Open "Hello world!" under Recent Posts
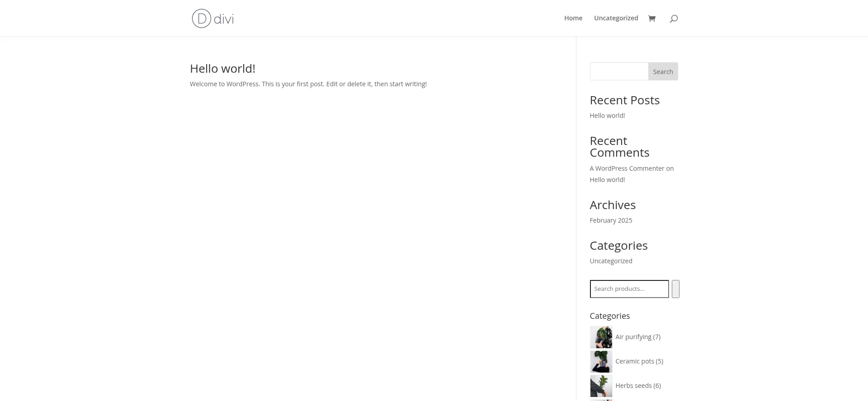Image resolution: width=868 pixels, height=401 pixels. [x=607, y=116]
